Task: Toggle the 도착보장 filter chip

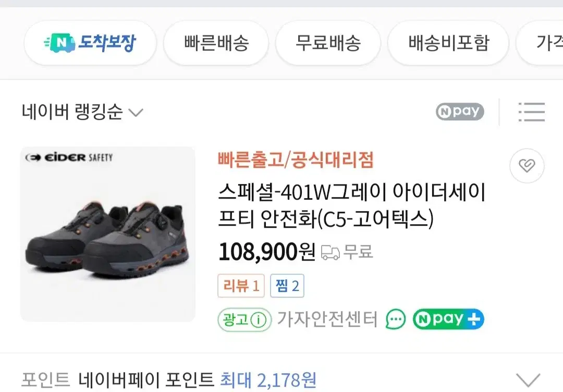Action: coord(90,43)
